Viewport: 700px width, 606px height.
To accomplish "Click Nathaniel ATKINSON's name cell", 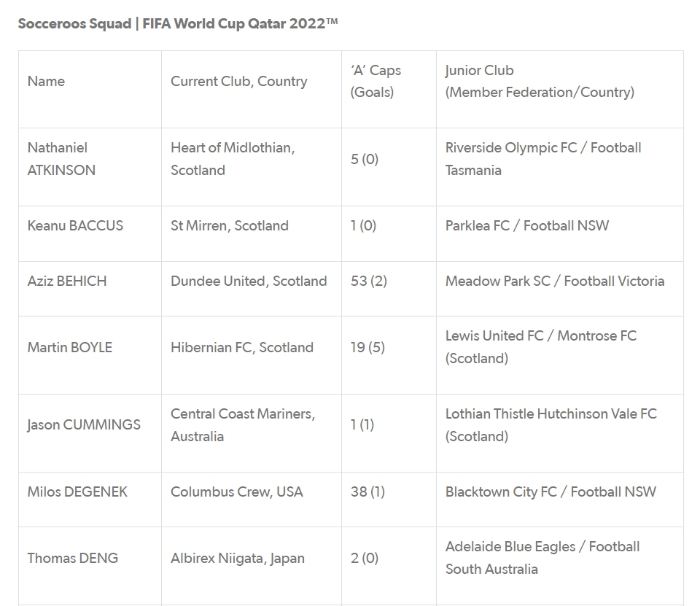I will coord(61,159).
